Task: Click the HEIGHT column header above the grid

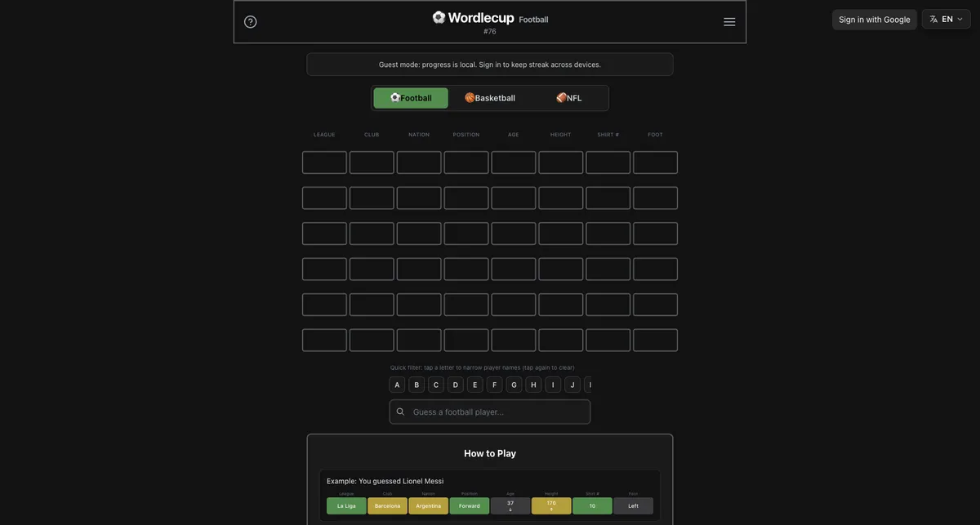Action: pyautogui.click(x=561, y=135)
